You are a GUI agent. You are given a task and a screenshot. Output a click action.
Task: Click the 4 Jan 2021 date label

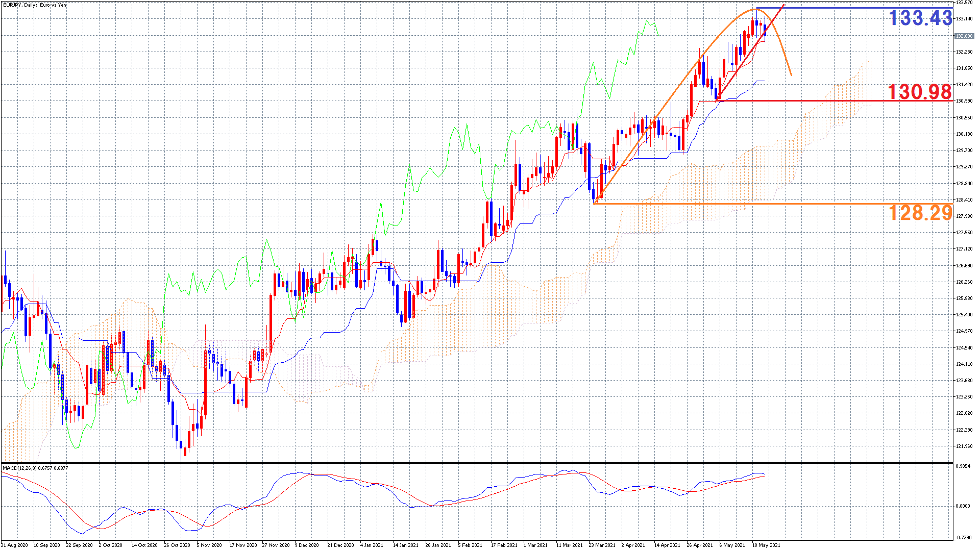coord(372,545)
